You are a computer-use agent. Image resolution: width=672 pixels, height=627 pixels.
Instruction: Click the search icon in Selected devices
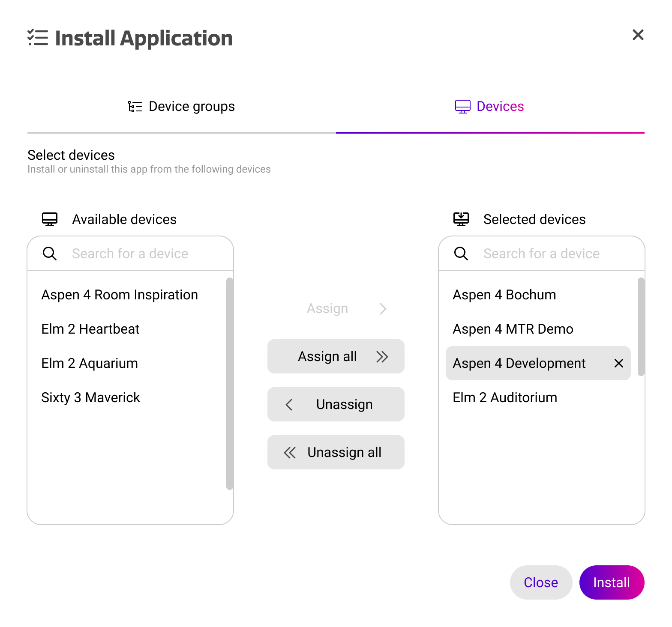click(461, 254)
